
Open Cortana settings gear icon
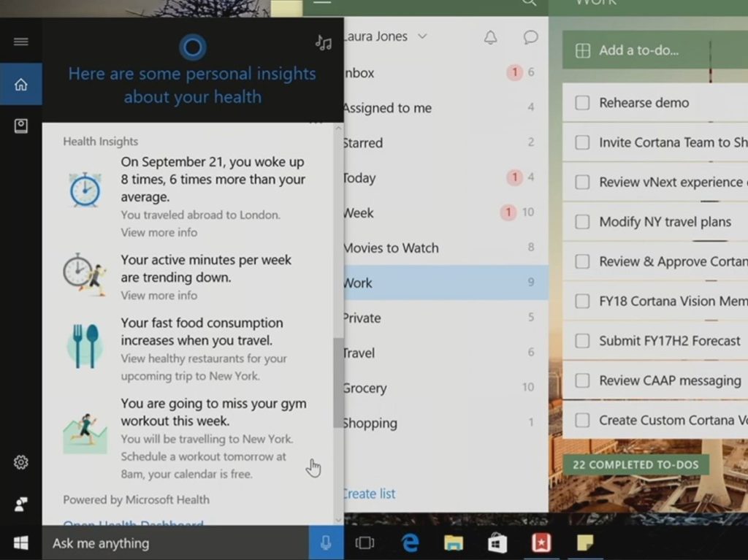coord(20,462)
